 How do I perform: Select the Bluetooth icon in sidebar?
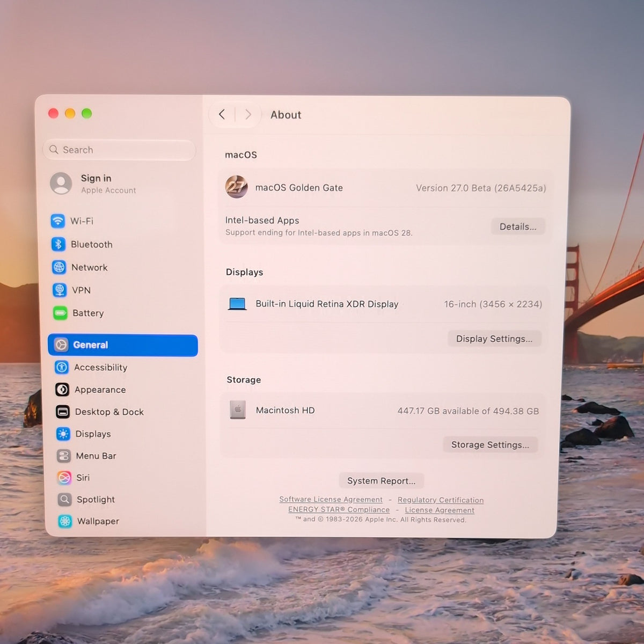pyautogui.click(x=58, y=244)
